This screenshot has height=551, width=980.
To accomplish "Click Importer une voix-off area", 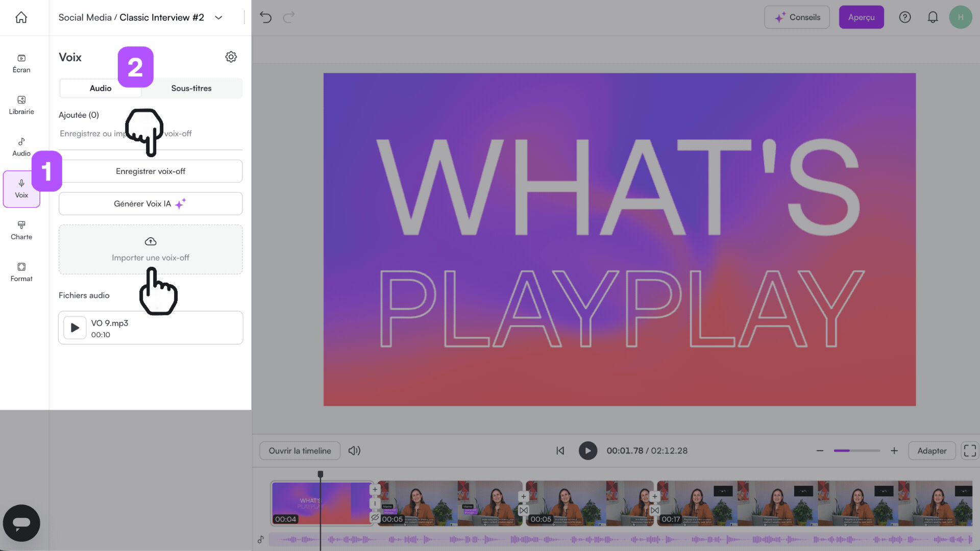I will click(x=151, y=249).
